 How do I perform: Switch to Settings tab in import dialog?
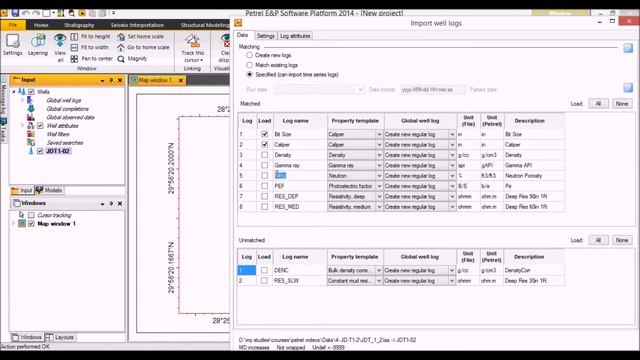(x=266, y=36)
